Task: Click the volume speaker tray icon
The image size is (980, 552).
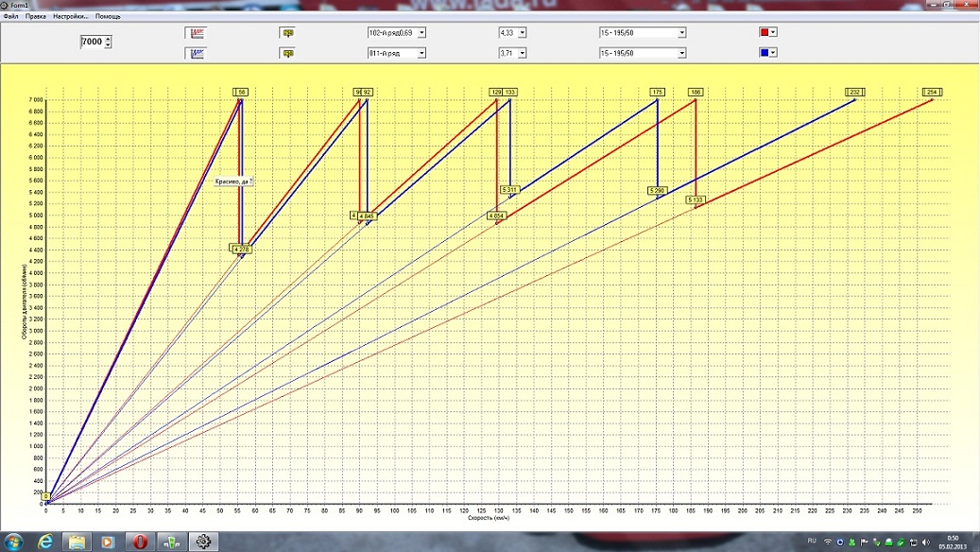Action: point(925,542)
